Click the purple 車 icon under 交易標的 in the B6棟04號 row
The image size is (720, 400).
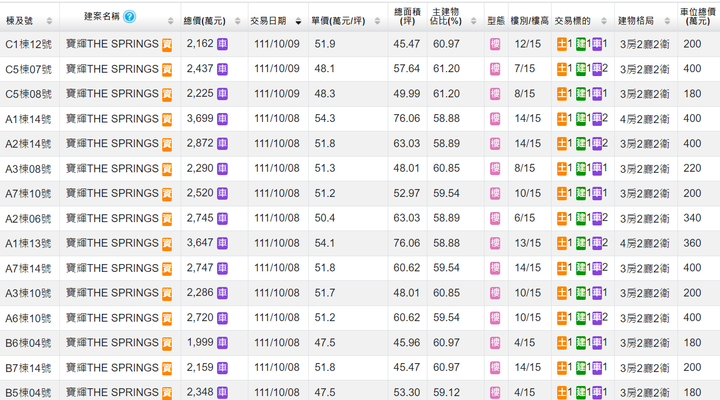597,343
